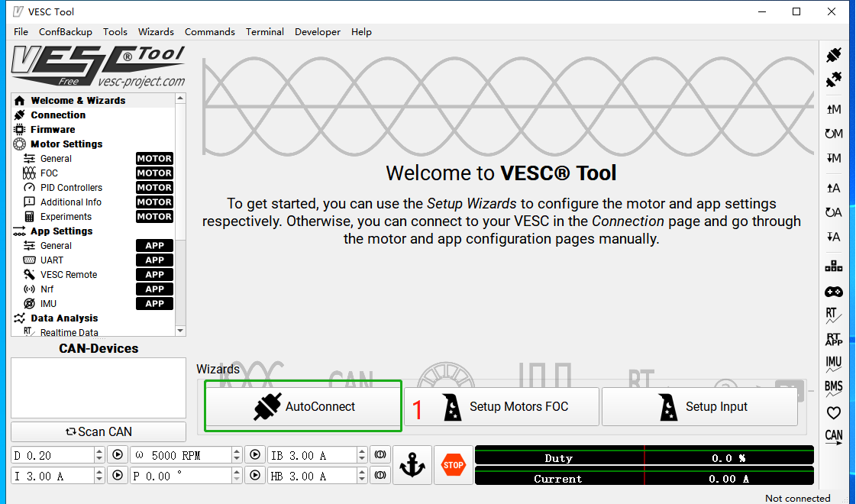Open the Help menu
Image resolution: width=856 pixels, height=504 pixels.
(x=361, y=31)
